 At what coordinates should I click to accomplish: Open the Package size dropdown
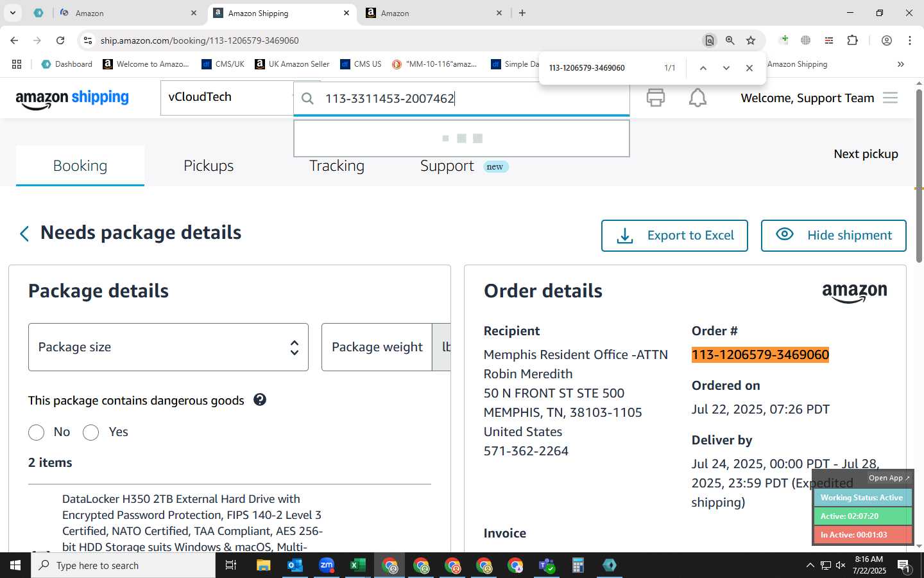pyautogui.click(x=168, y=347)
